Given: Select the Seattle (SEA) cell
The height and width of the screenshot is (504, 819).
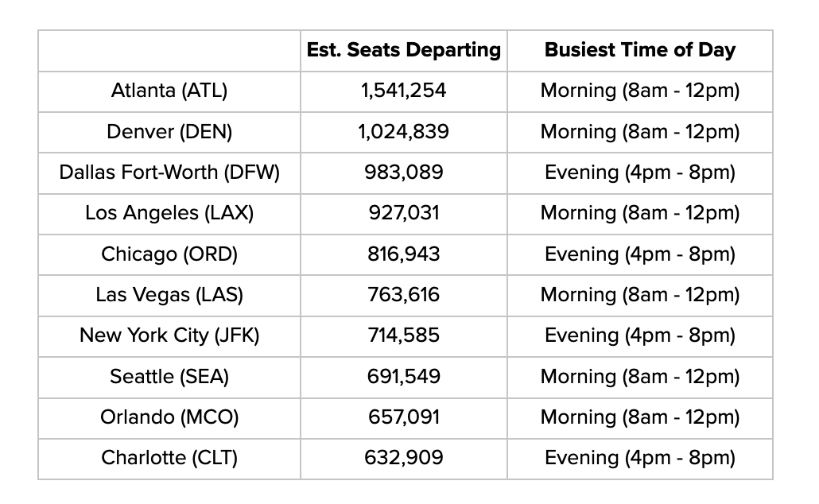Looking at the screenshot, I should click(169, 377).
